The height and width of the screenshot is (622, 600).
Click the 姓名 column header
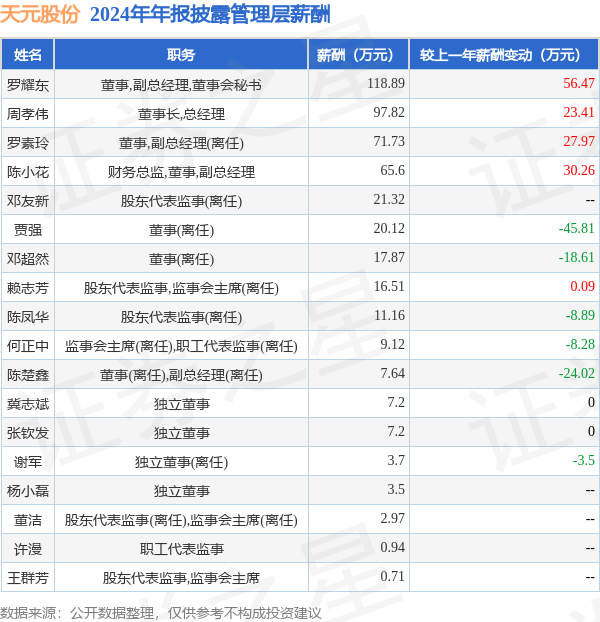coord(28,55)
